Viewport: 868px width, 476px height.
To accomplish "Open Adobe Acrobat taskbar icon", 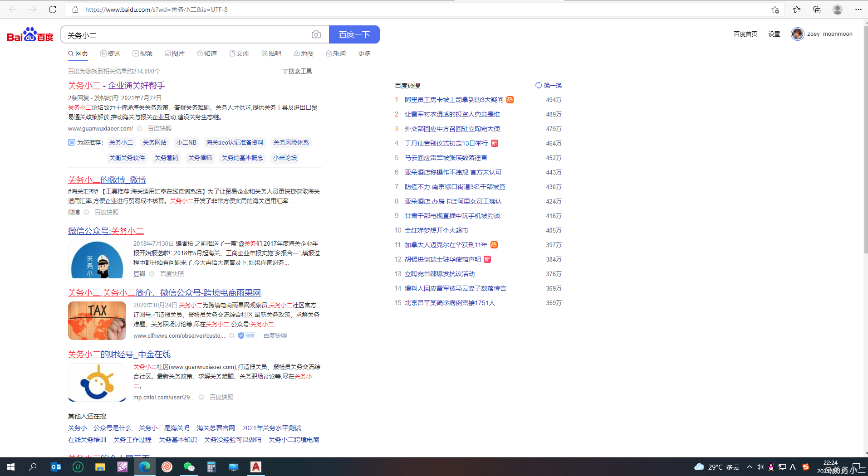I will pyautogui.click(x=256, y=467).
